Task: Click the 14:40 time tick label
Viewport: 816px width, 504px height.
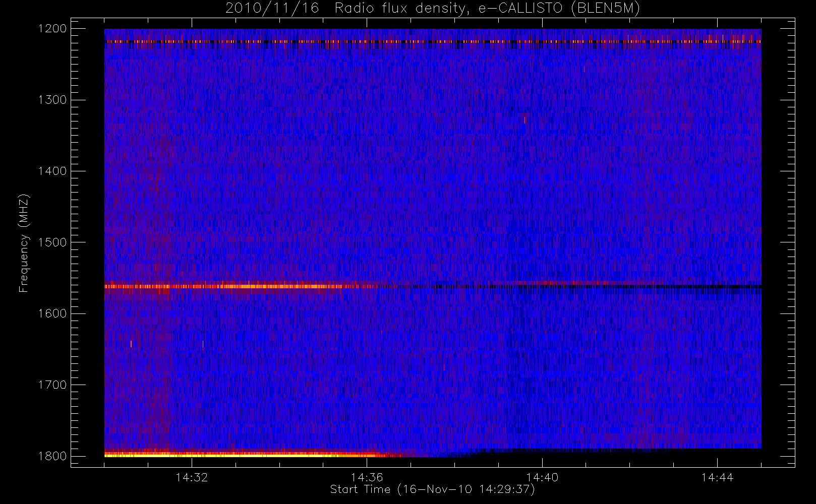Action: (x=542, y=477)
